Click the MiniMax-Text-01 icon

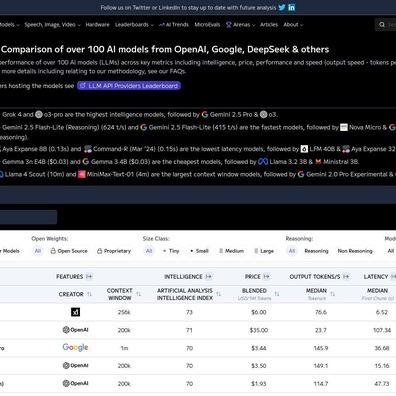(x=82, y=174)
